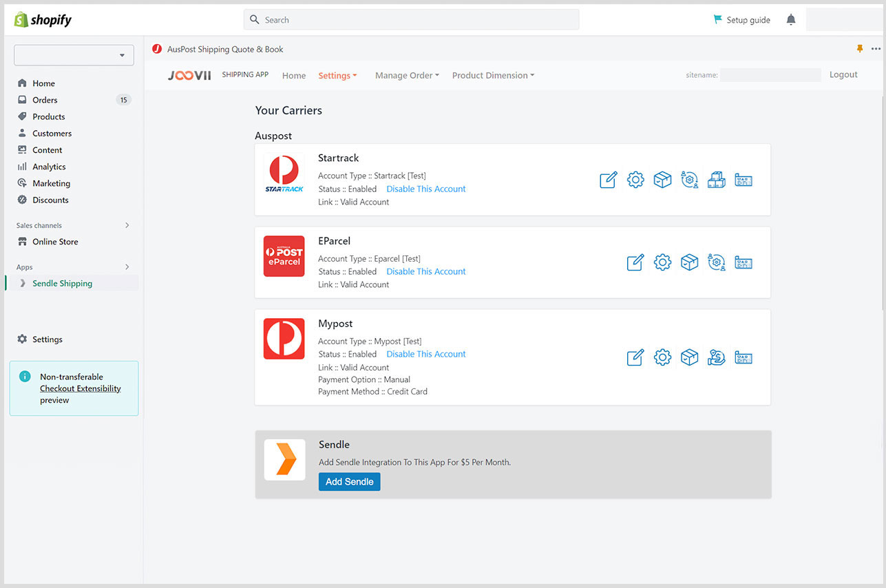
Task: Open the shipping label icon for EParcel
Action: click(x=743, y=262)
